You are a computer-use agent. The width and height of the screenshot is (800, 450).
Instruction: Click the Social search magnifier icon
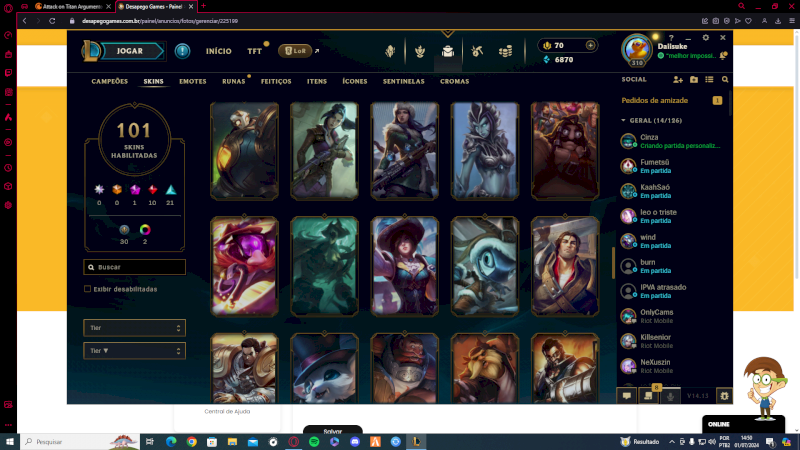(x=725, y=80)
